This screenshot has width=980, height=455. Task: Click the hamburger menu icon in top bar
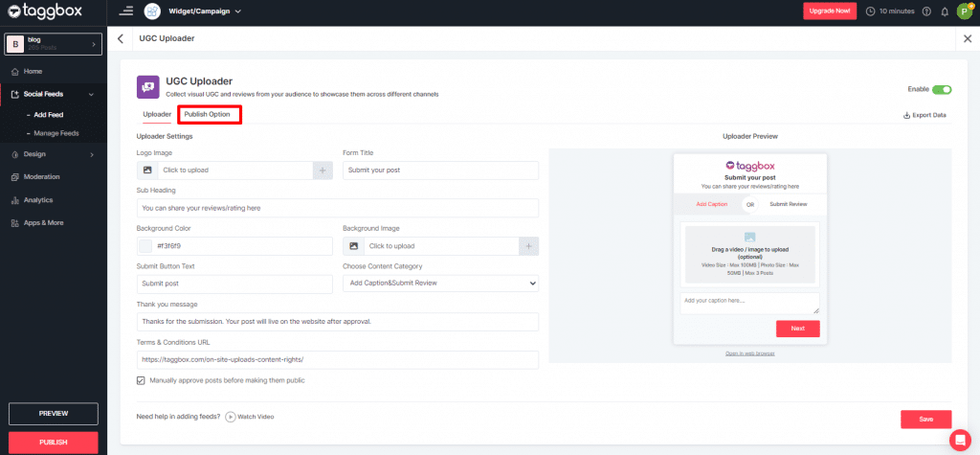126,11
